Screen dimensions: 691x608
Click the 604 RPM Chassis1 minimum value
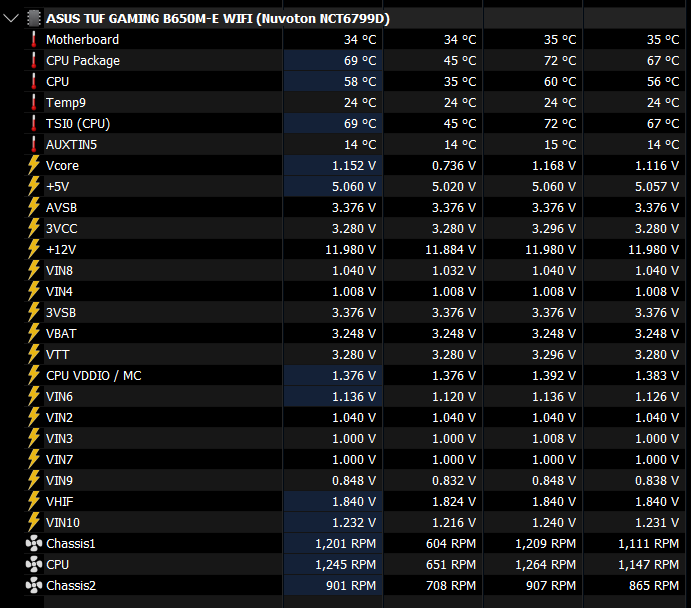451,543
